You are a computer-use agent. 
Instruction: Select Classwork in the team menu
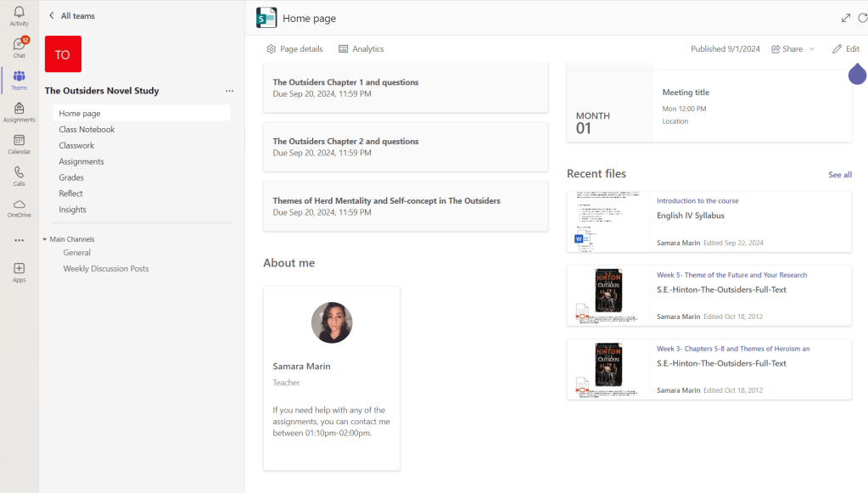pyautogui.click(x=76, y=146)
